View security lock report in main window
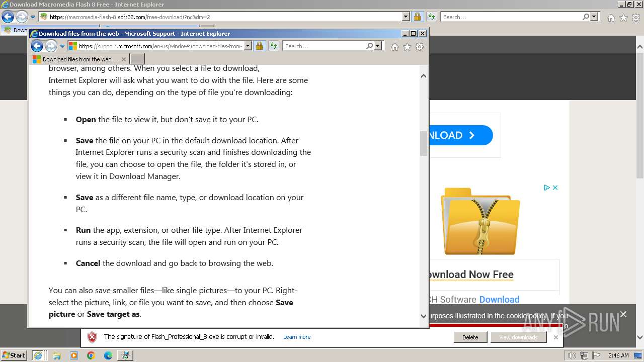The height and width of the screenshot is (362, 644). (417, 17)
